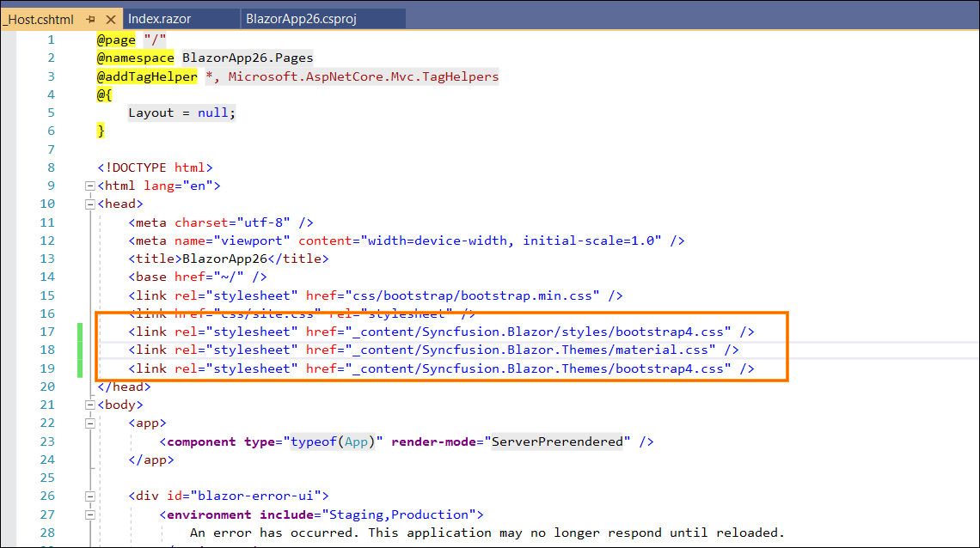Select the _Host.cshtml tab
The height and width of the screenshot is (548, 980).
[x=39, y=19]
